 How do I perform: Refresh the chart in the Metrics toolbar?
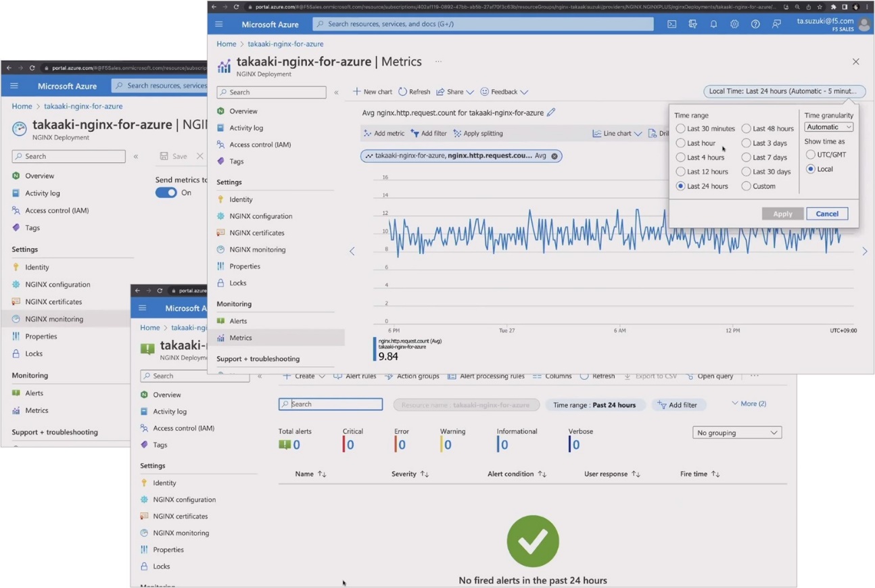tap(414, 92)
